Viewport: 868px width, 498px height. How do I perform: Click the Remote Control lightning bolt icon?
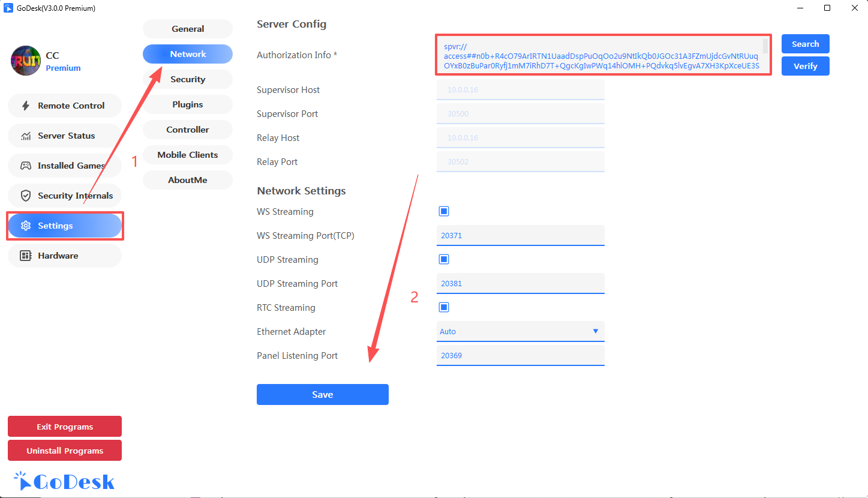pyautogui.click(x=26, y=106)
